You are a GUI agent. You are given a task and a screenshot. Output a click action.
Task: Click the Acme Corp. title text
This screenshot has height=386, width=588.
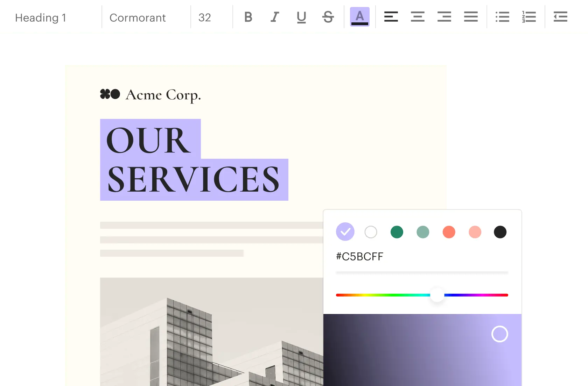[163, 95]
